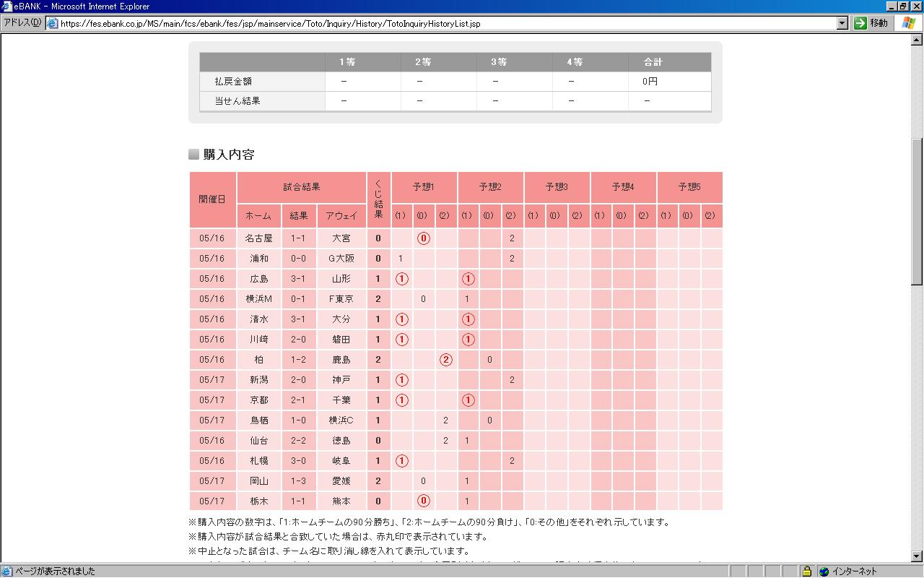The height and width of the screenshot is (578, 924).
Task: Click the ホーム sub-header
Action: point(258,215)
